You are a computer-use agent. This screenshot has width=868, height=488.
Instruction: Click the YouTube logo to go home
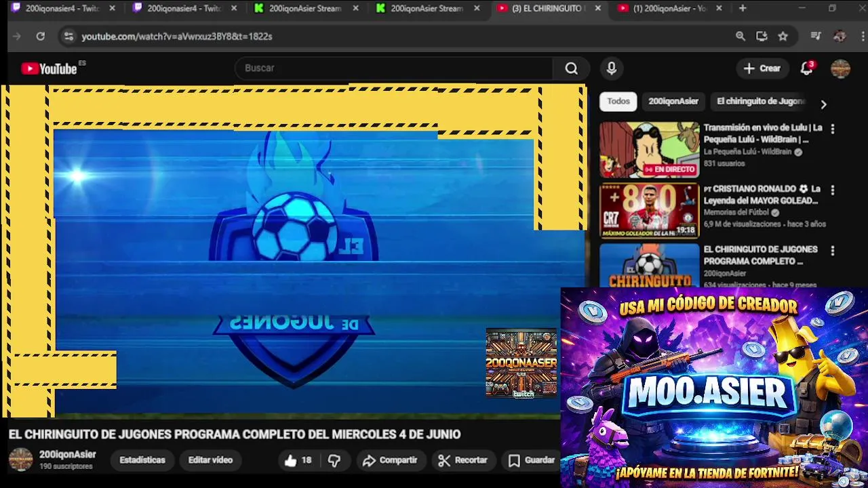pyautogui.click(x=49, y=68)
